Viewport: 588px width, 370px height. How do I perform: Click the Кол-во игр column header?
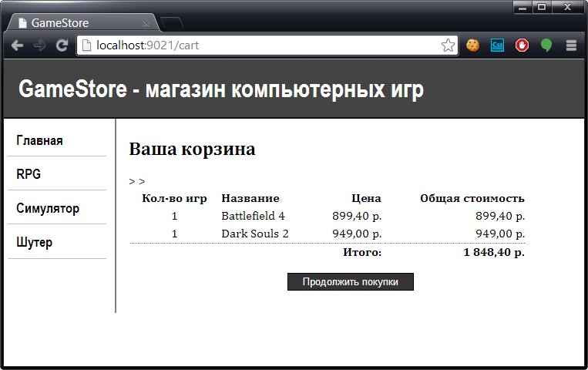pos(174,198)
